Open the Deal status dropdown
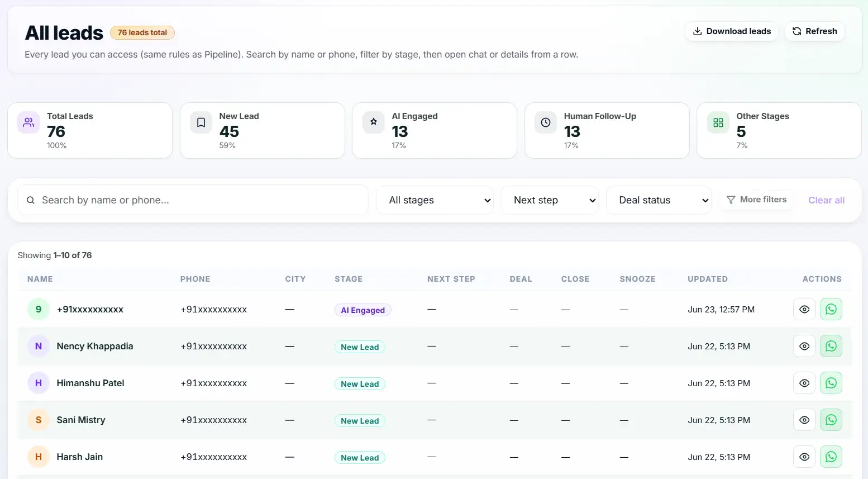 tap(659, 200)
